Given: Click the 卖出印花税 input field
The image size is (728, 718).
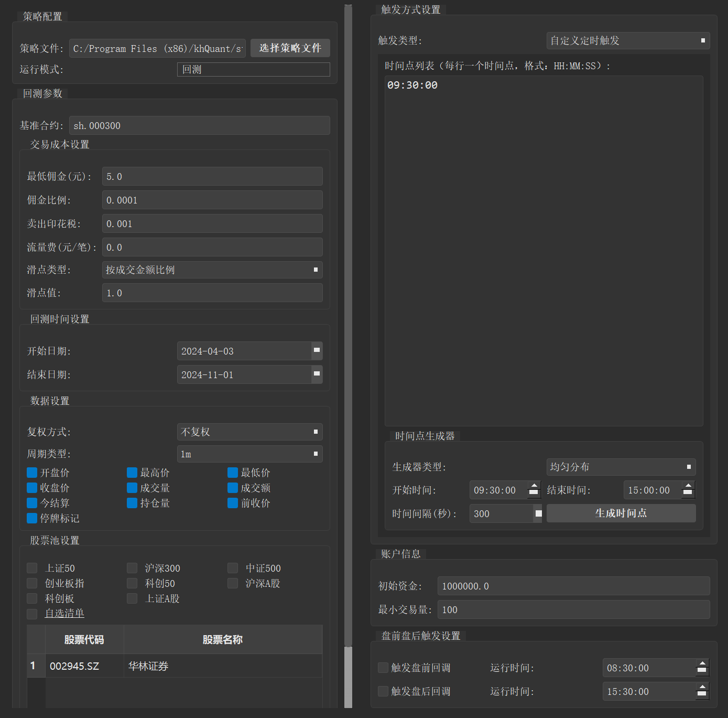Looking at the screenshot, I should 212,224.
